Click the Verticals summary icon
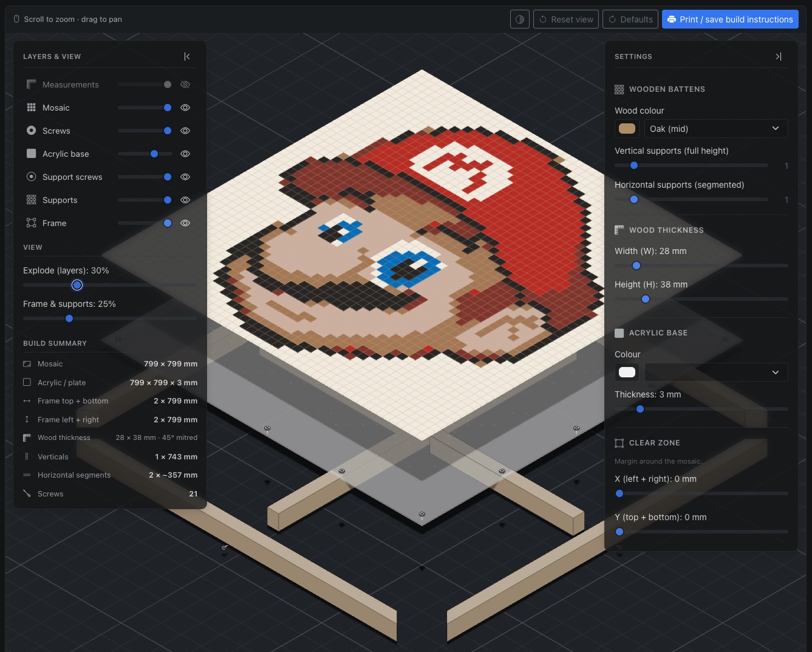Screen dimensions: 812x652 click(27, 456)
